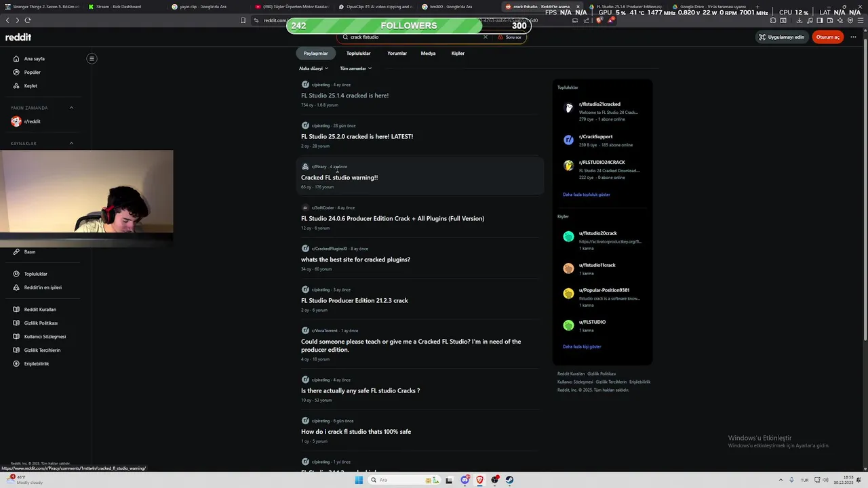Collapse the sidebar with the hamburger button
The image size is (868, 488).
[92, 58]
